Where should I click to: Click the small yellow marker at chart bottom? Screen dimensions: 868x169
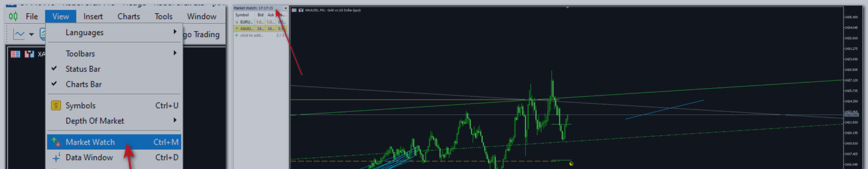click(571, 164)
